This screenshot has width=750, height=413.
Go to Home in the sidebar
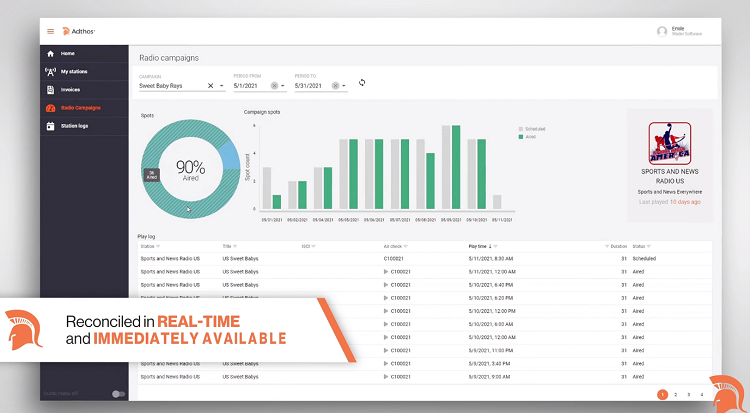coord(84,54)
